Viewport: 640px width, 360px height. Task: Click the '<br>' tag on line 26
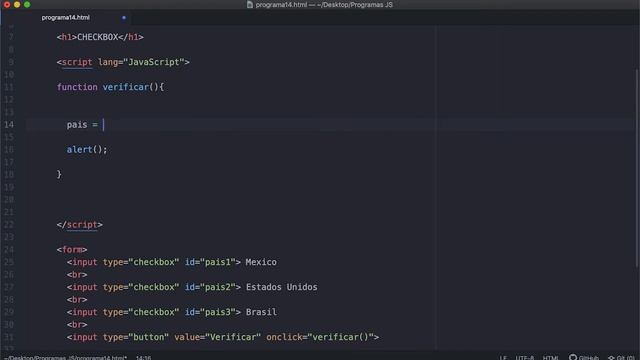click(77, 275)
